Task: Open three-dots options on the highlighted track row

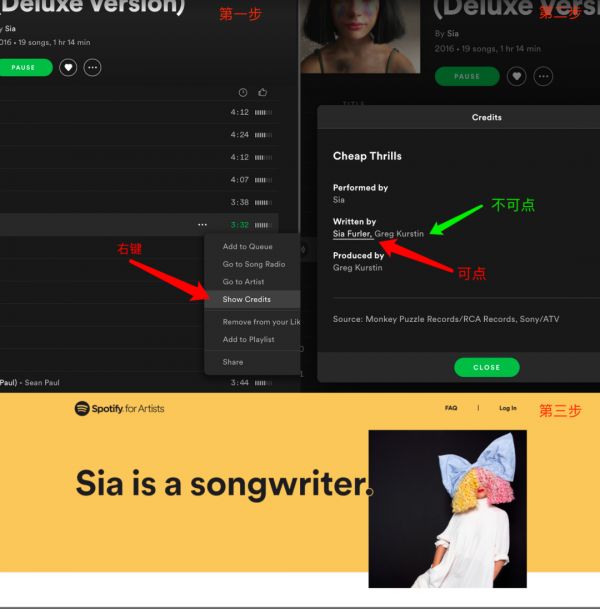Action: coord(202,224)
